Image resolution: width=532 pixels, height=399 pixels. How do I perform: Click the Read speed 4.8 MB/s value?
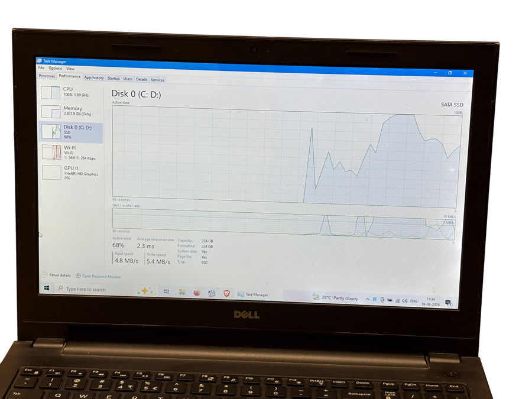(126, 261)
